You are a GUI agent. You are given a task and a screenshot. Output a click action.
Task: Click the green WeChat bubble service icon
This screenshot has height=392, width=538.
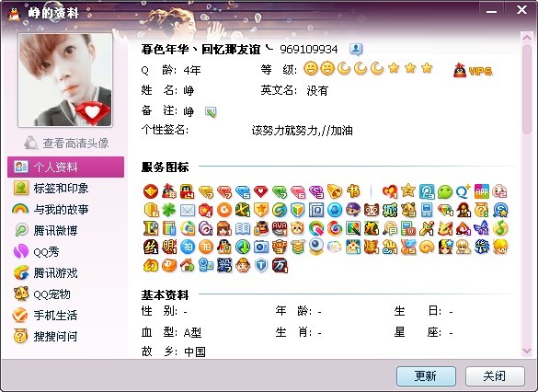445,191
